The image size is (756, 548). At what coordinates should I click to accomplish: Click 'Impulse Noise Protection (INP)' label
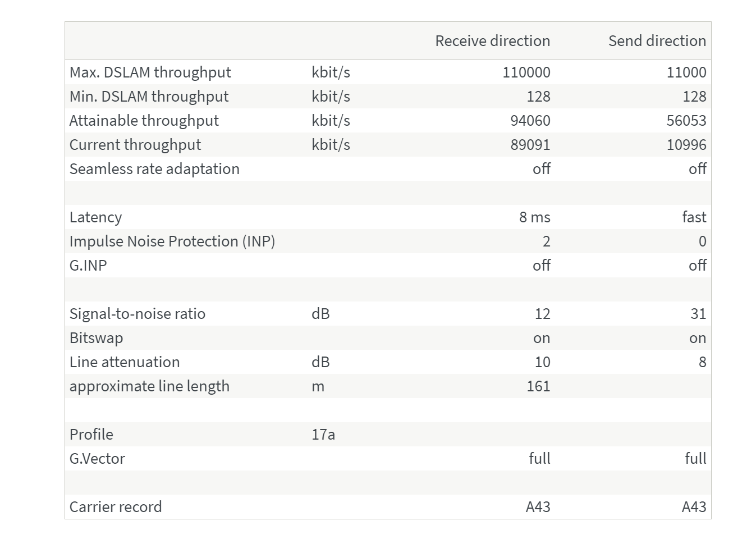[172, 241]
